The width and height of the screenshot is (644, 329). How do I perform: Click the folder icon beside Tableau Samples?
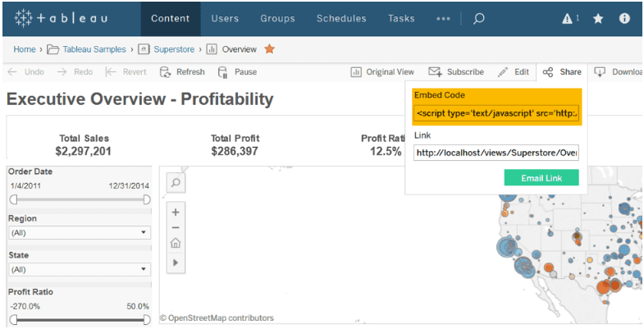(x=53, y=50)
